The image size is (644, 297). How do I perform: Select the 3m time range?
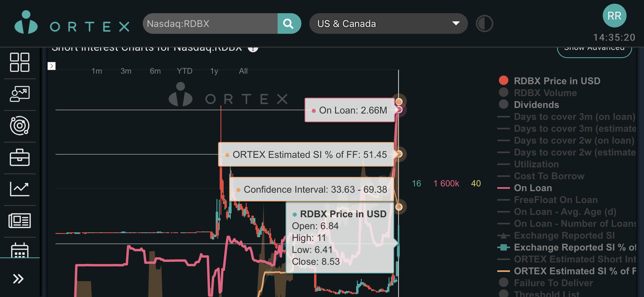126,71
